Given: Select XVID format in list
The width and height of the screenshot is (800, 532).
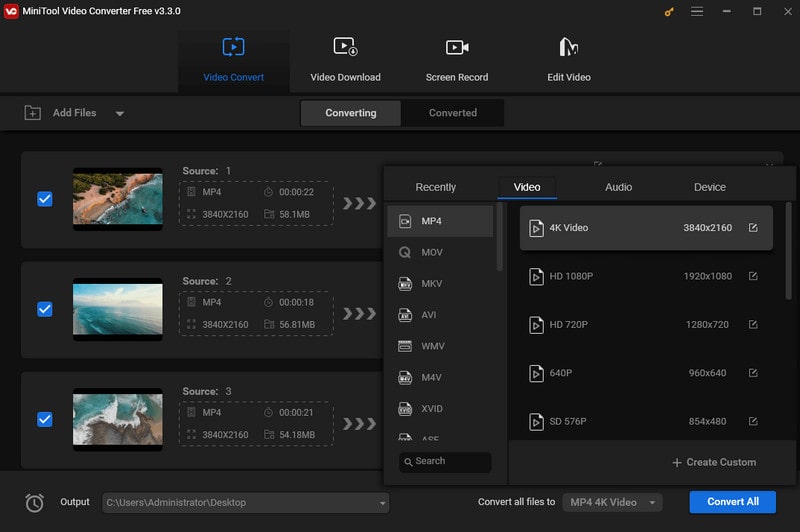Looking at the screenshot, I should (x=440, y=409).
